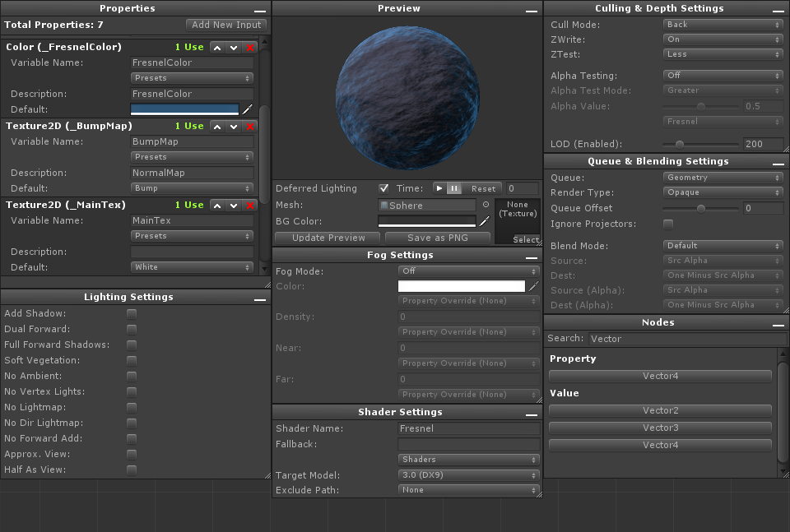Select Vector3 under the Value node list
The width and height of the screenshot is (790, 532).
pyautogui.click(x=660, y=428)
